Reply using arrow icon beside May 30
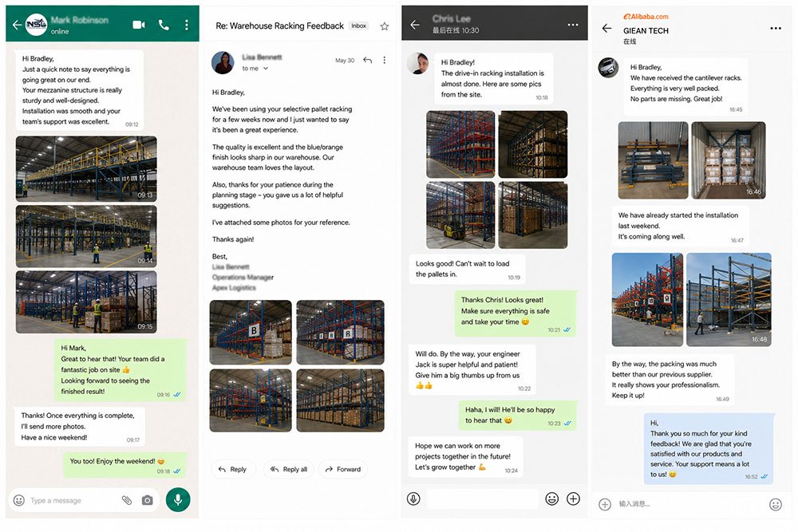Screen dimensions: 798x532 pos(367,60)
